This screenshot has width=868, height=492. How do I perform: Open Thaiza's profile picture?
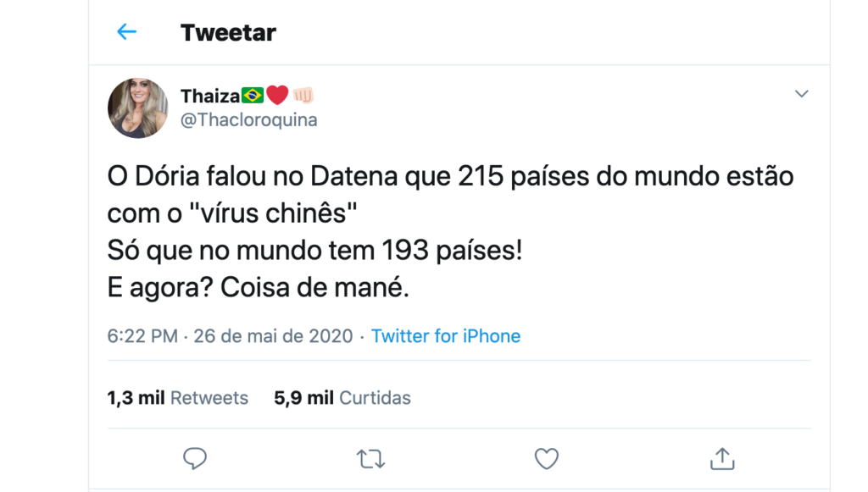pyautogui.click(x=137, y=108)
